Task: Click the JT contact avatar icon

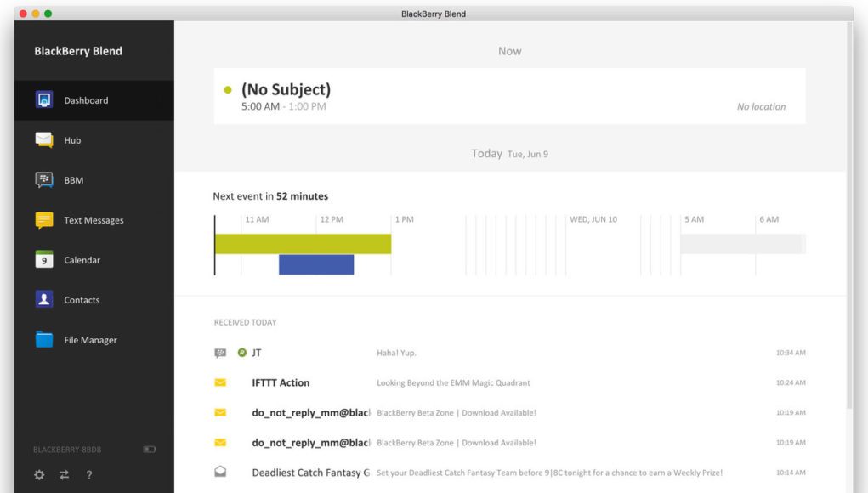Action: (x=242, y=353)
